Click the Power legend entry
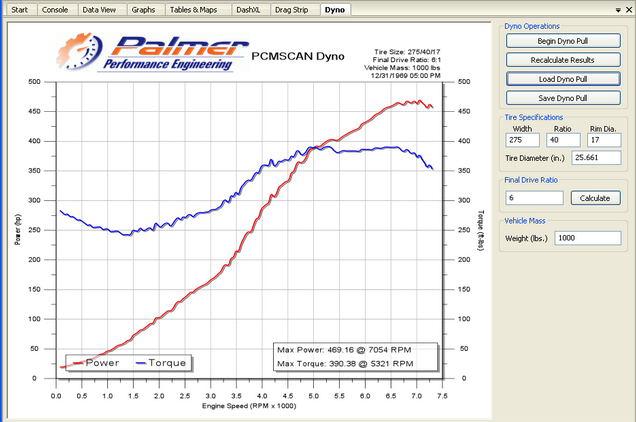 (x=97, y=363)
